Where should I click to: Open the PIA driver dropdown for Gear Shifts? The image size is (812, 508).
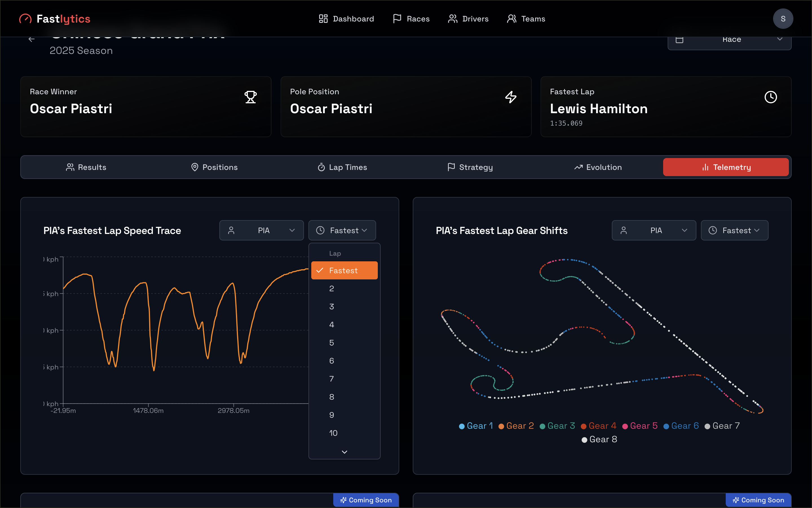[x=654, y=230]
